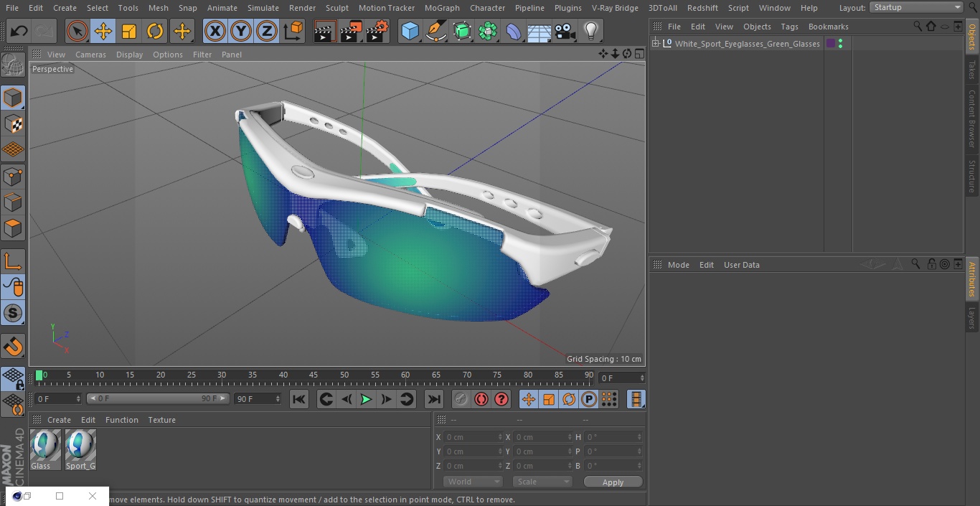Click the timeline playhead at frame 0
980x506 pixels.
(x=39, y=375)
